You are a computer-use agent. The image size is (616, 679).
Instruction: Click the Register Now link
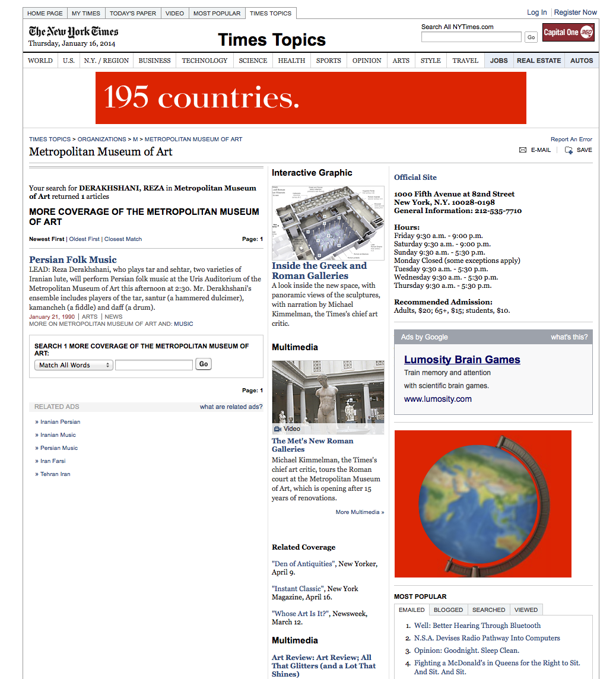point(575,12)
